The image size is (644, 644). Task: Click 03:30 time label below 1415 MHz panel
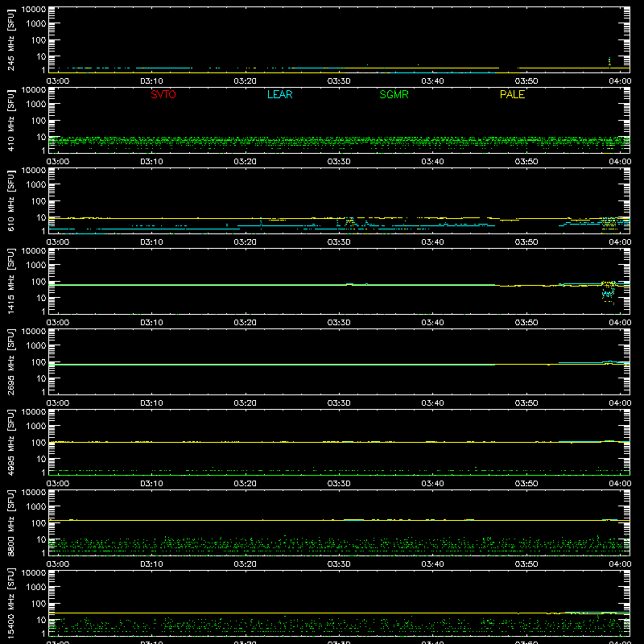click(x=339, y=323)
